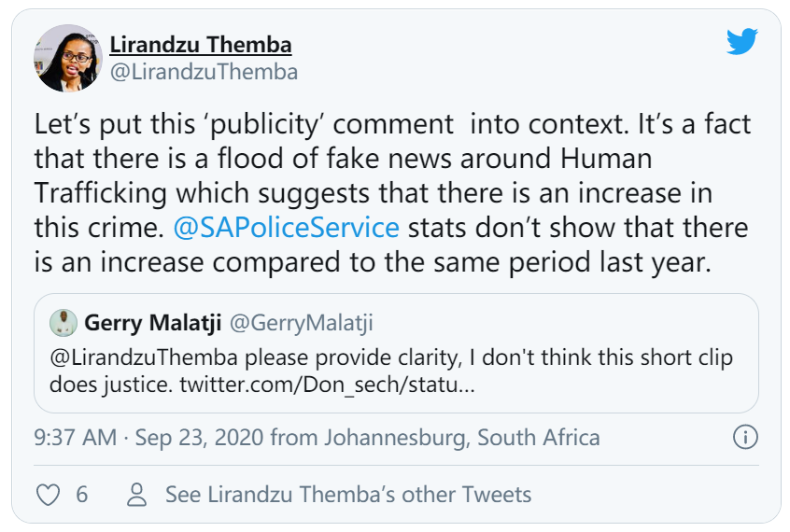This screenshot has width=790, height=532.
Task: Open the Lirandzu Themba display name link
Action: point(201,44)
